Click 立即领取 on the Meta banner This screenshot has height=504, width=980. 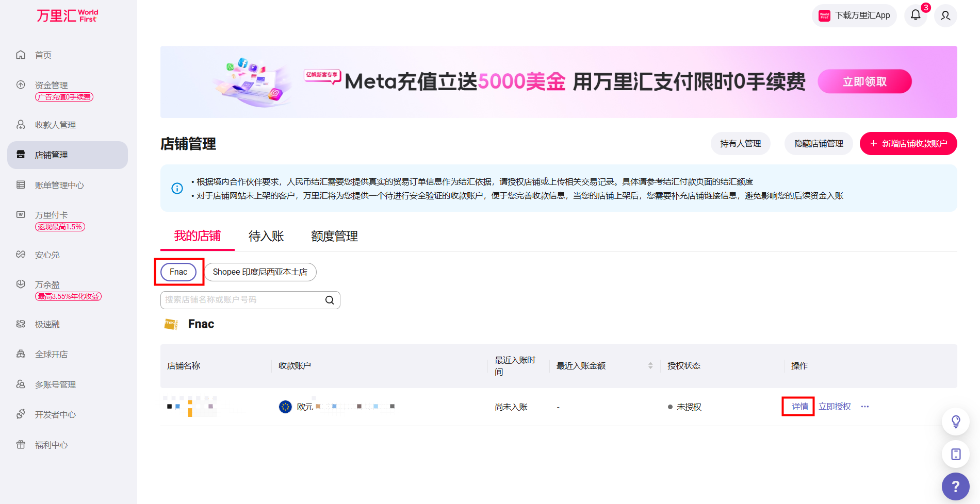tap(864, 81)
